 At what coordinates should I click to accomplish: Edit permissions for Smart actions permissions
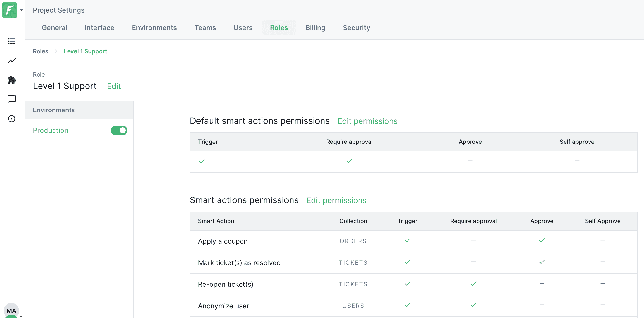coord(337,200)
